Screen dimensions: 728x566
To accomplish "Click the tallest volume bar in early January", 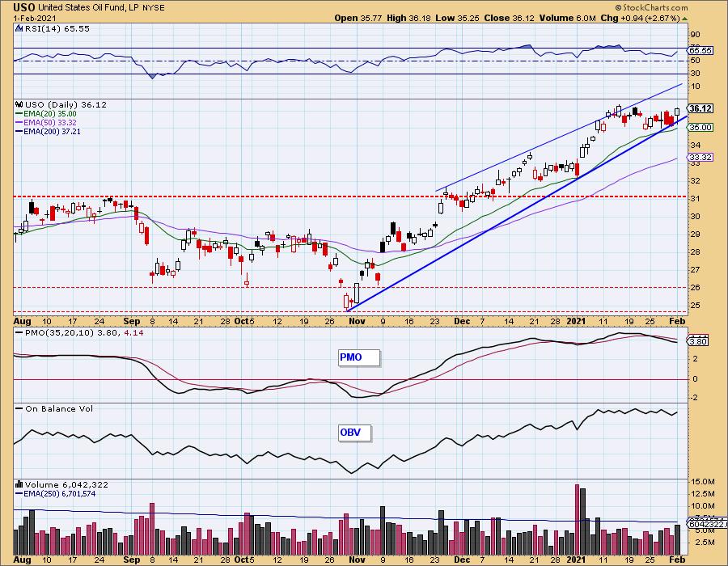I will (577, 520).
